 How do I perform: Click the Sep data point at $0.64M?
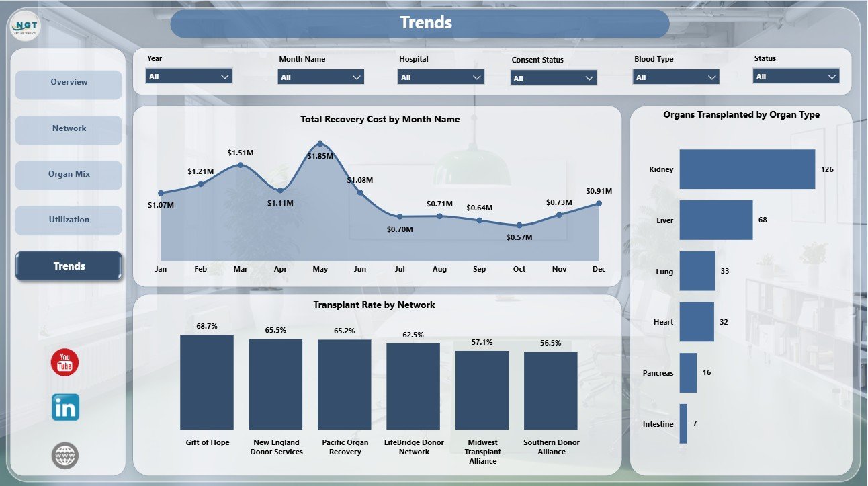pyautogui.click(x=479, y=220)
